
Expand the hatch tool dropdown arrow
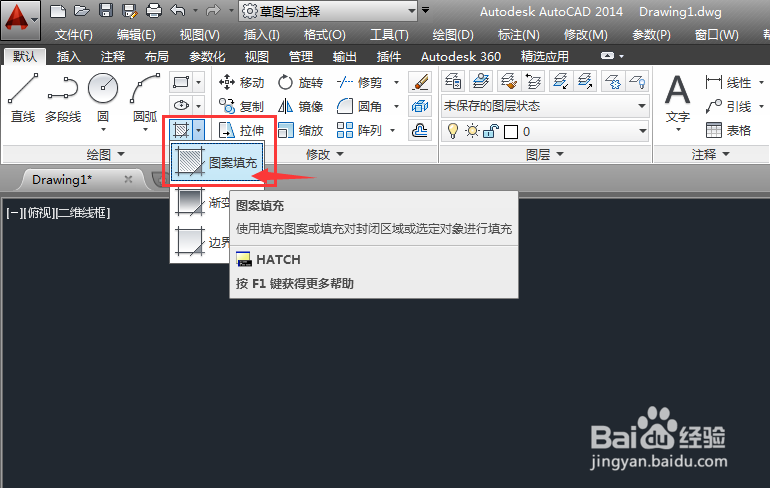[x=198, y=130]
